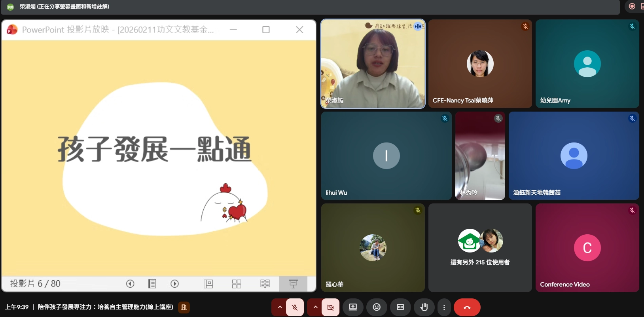Leave the call with red hang-up button
This screenshot has height=317, width=644.
[467, 307]
